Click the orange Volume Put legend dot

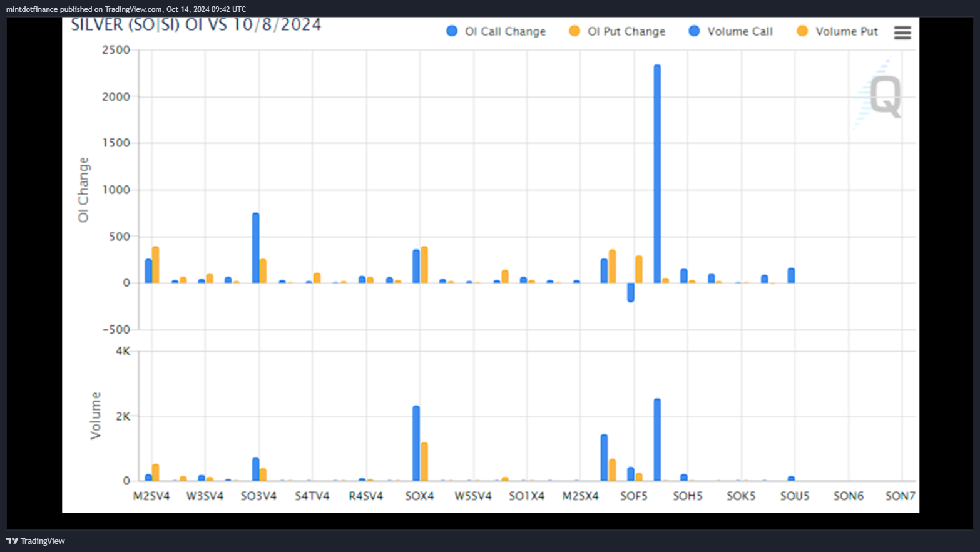coord(802,31)
